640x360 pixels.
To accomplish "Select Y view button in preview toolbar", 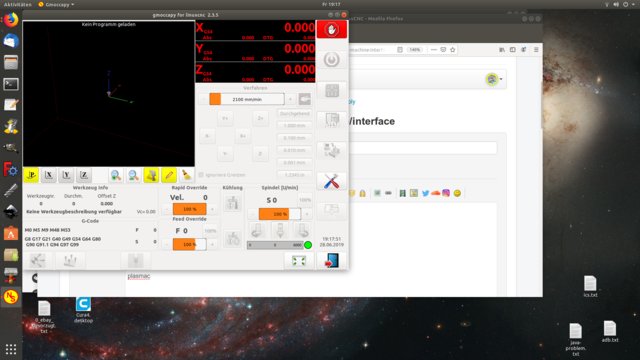I will (x=66, y=176).
